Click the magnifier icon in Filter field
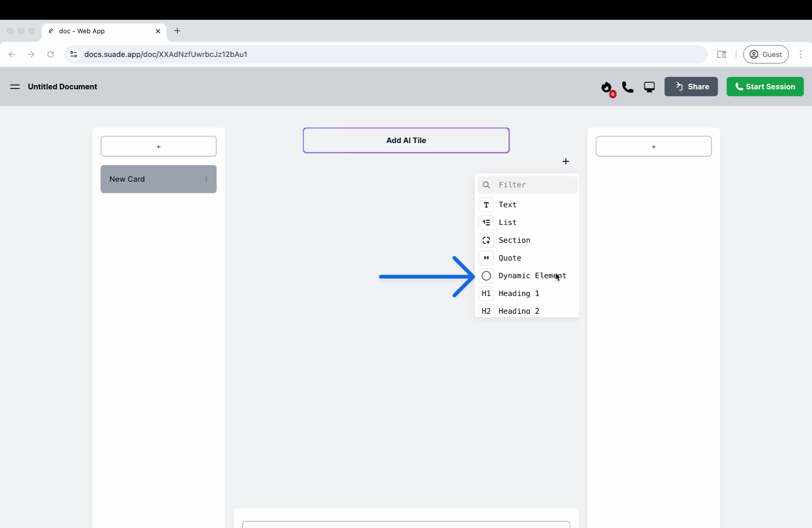Screen dimensions: 812x528 pos(486,185)
